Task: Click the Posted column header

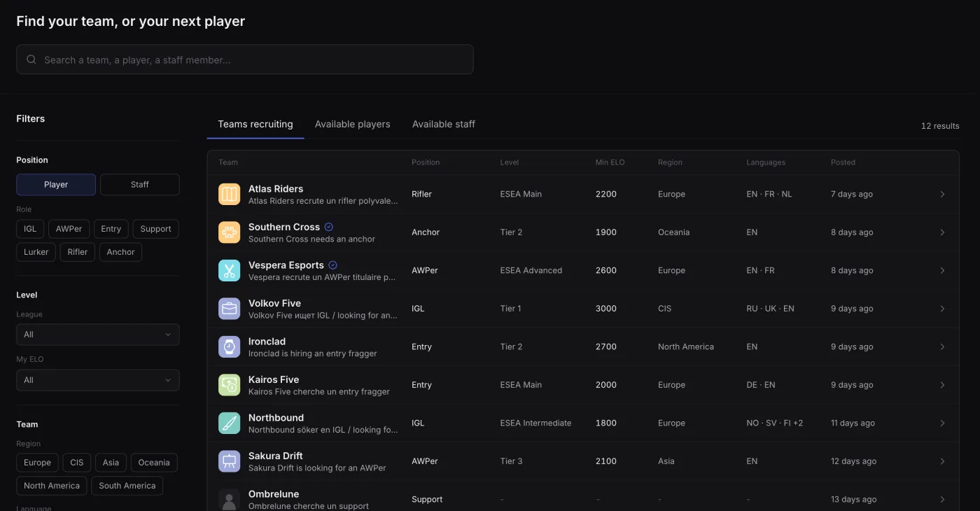Action: coord(843,162)
